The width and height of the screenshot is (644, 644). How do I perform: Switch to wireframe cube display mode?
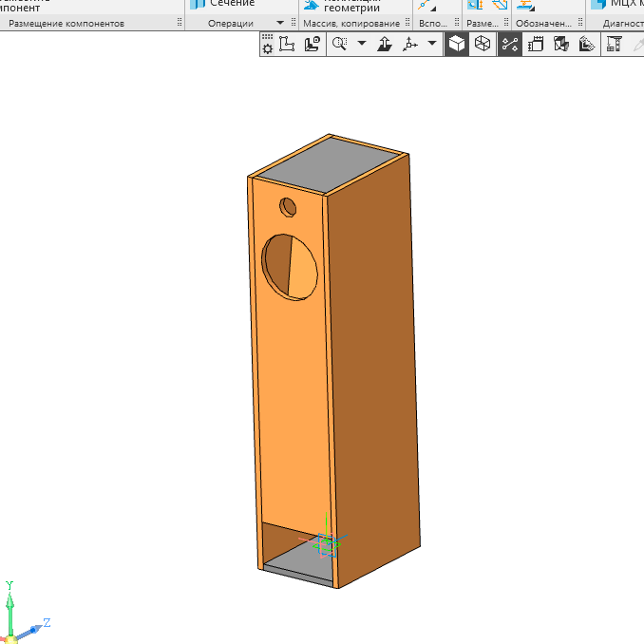coord(483,44)
